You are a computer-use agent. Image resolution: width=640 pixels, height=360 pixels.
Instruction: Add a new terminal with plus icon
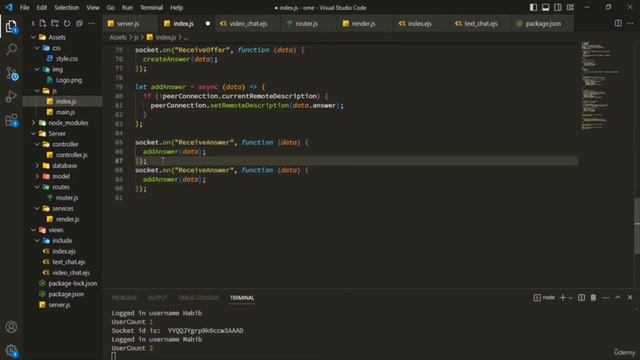pyautogui.click(x=562, y=298)
